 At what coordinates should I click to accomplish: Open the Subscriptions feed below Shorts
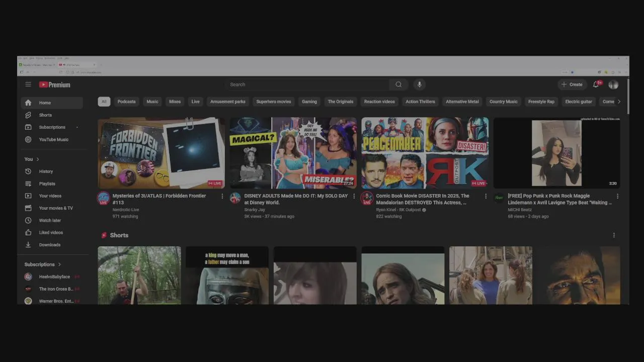[52, 127]
